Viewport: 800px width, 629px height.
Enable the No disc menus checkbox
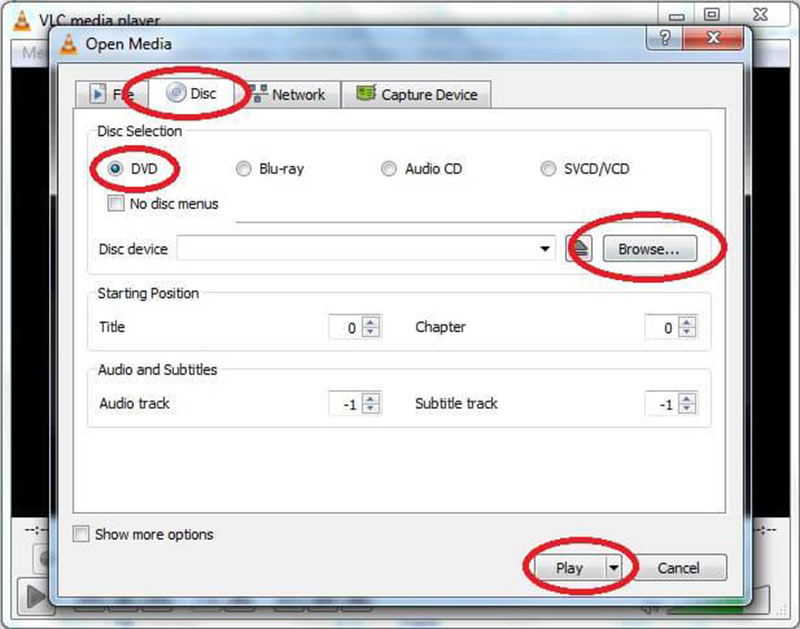[x=116, y=203]
